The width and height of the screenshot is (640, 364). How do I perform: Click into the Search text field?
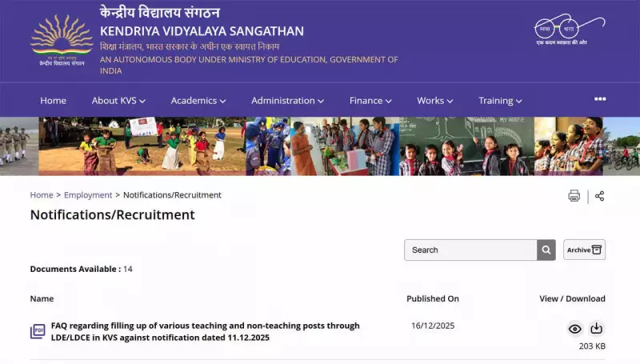click(470, 250)
